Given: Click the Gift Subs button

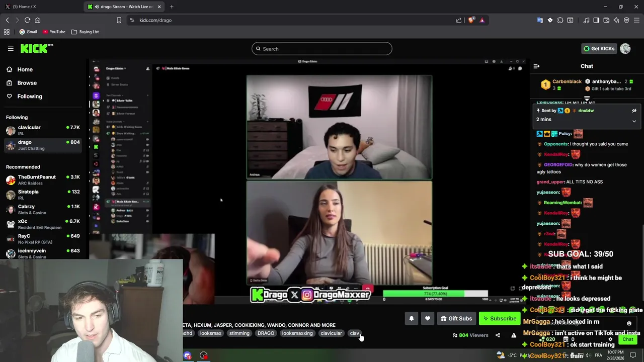Looking at the screenshot, I should [x=456, y=318].
